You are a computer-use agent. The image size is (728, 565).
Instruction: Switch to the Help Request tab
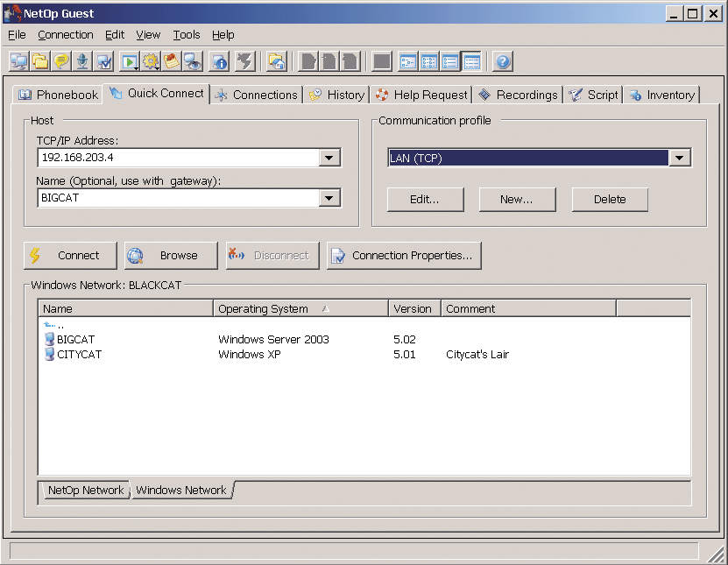coord(421,95)
